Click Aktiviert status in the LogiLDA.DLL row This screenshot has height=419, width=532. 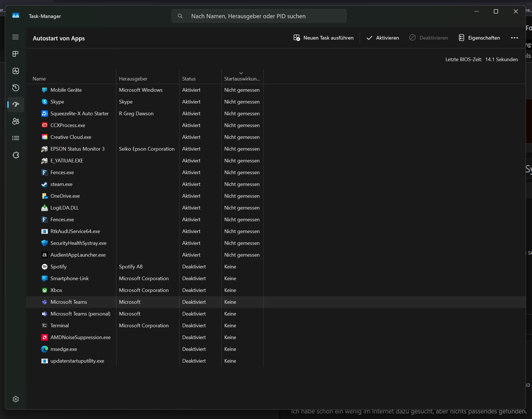(191, 208)
